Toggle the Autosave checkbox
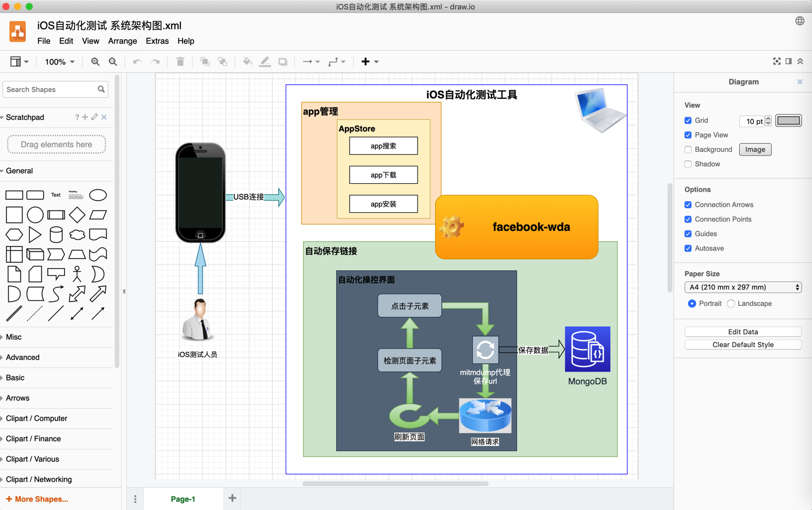Viewport: 812px width, 510px height. 688,248
